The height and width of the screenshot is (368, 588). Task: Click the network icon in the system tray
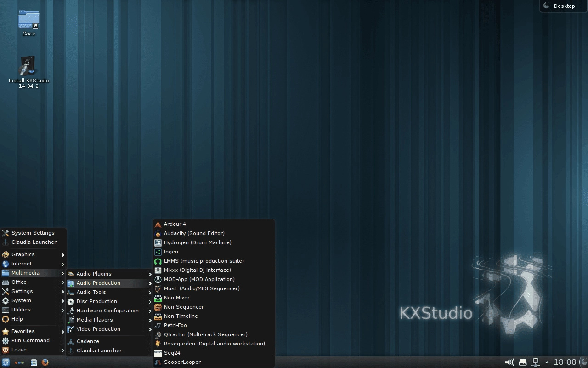click(x=536, y=362)
